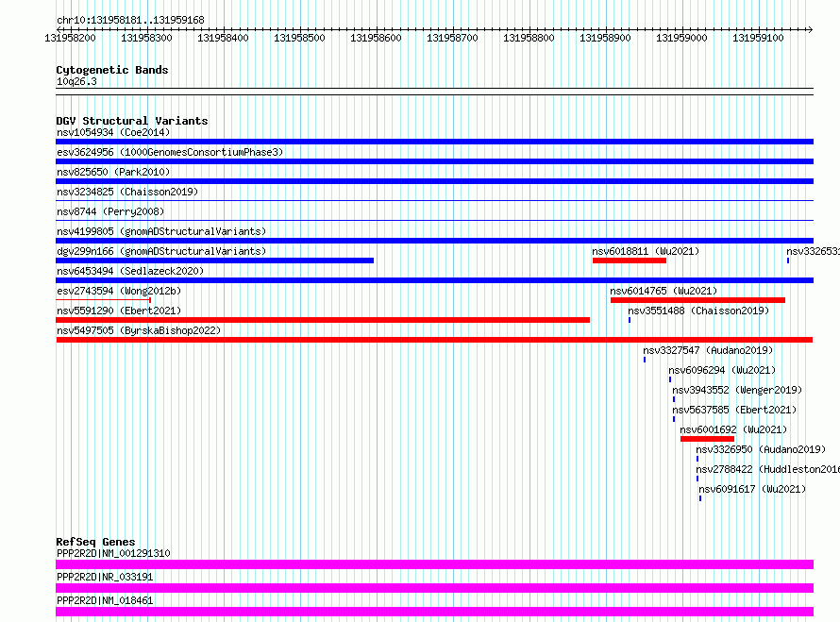840x622 pixels.
Task: Open the PPP2R2D|NM_001291310 gene label
Action: (113, 553)
